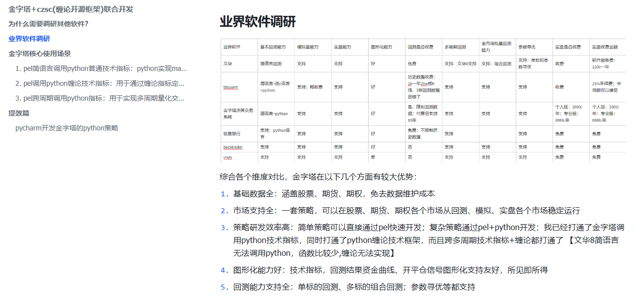Screen dimensions: 644x298
Task: Click the large '业界软件调研' page heading
Action: (258, 22)
